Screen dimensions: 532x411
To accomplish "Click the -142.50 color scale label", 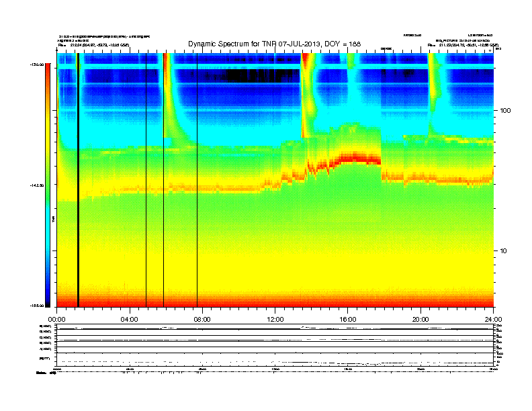I will [37, 185].
